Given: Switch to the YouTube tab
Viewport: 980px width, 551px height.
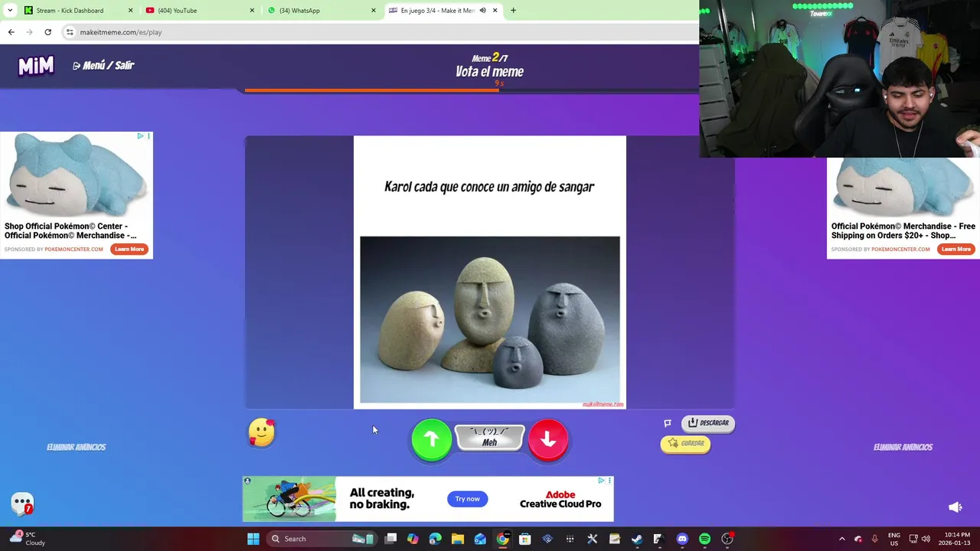Looking at the screenshot, I should tap(200, 11).
